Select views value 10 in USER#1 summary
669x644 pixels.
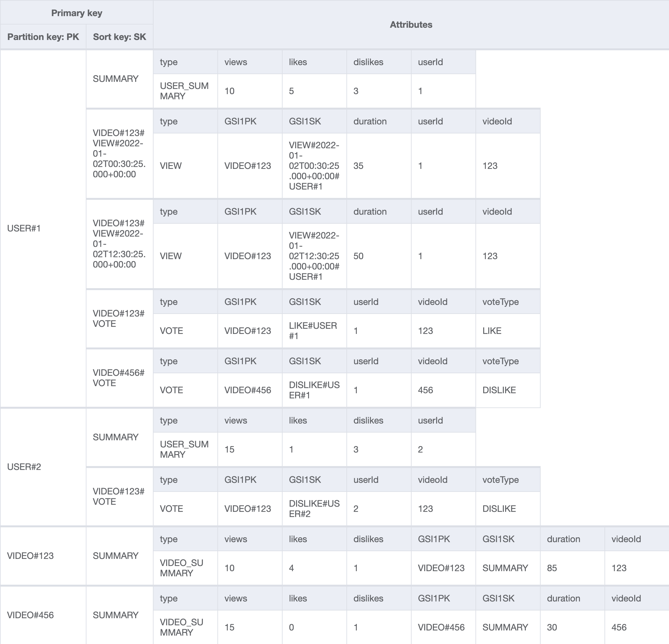(x=250, y=91)
